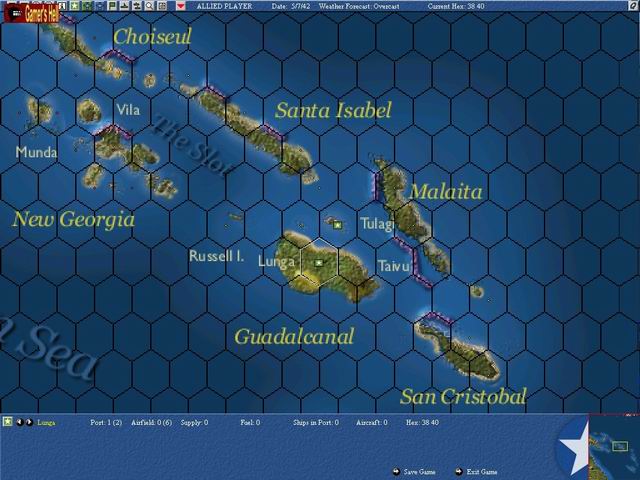Click the minimap in bottom-right corner
This screenshot has width=640, height=480.
[x=614, y=447]
